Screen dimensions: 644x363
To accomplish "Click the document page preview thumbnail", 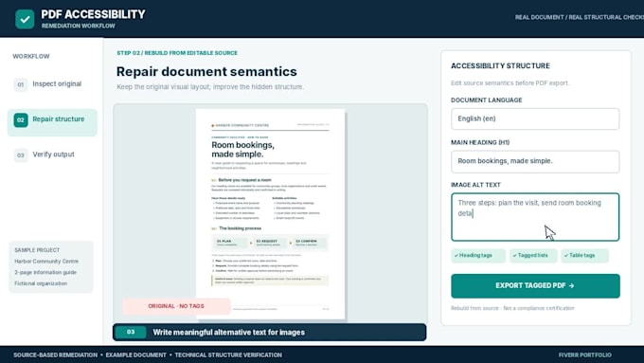I will (270, 214).
